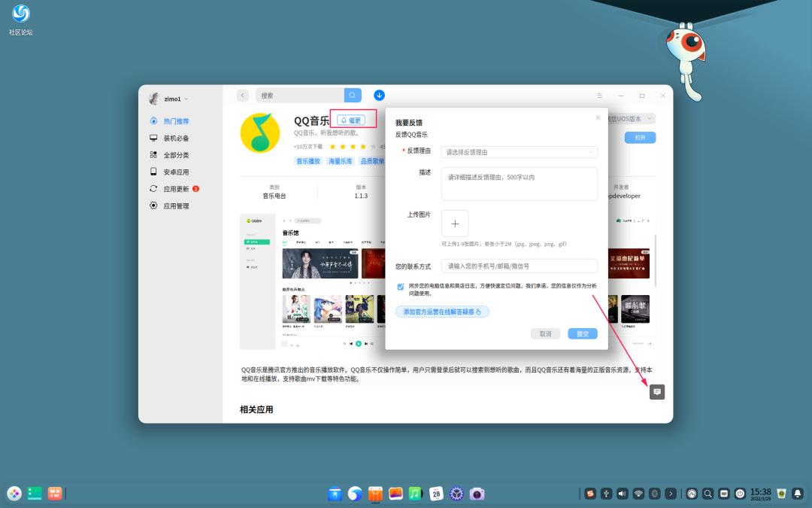Open the 反馈理由 reason dropdown

[x=520, y=151]
